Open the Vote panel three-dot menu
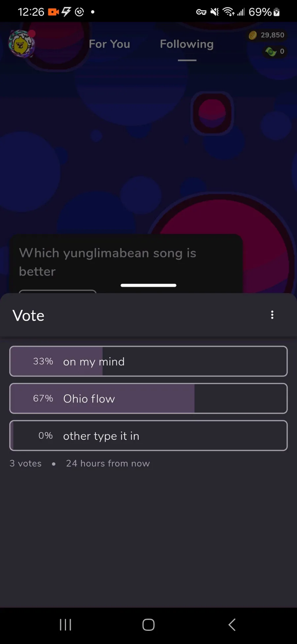 click(x=272, y=315)
